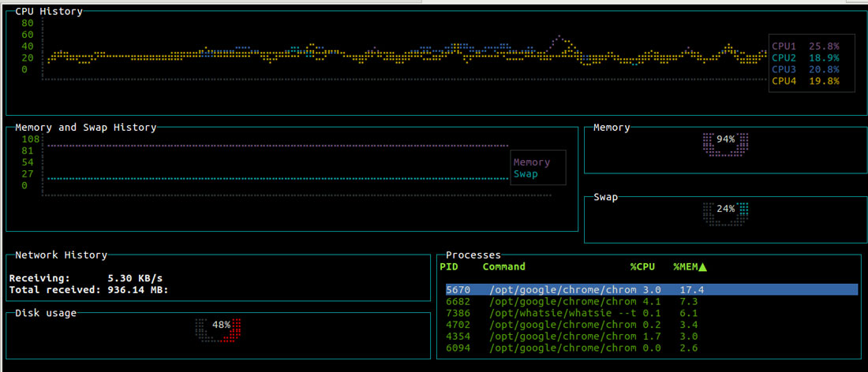868x372 pixels.
Task: Click the 17.4 %MEM value in first row
Action: [691, 290]
